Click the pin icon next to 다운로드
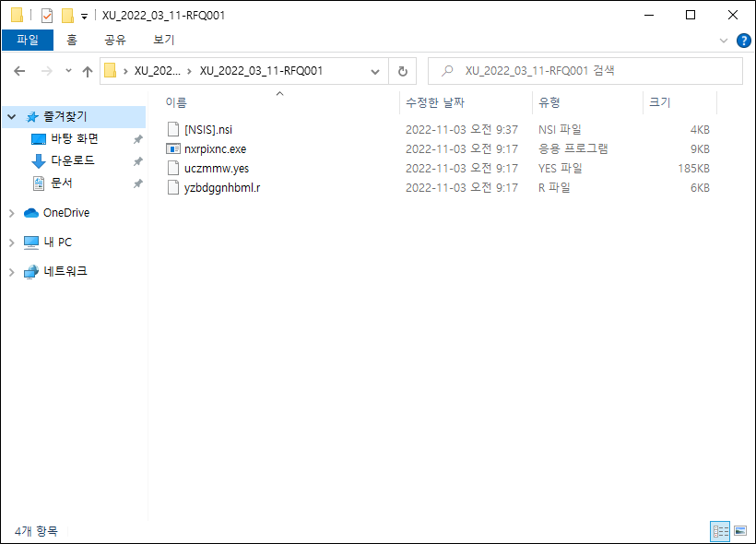 (x=138, y=161)
